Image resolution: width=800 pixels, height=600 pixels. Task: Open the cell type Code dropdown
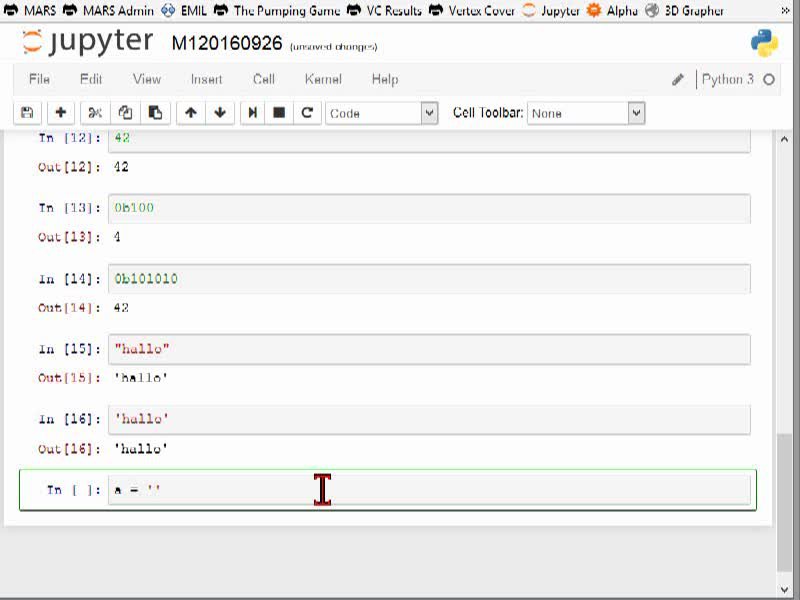(x=382, y=113)
